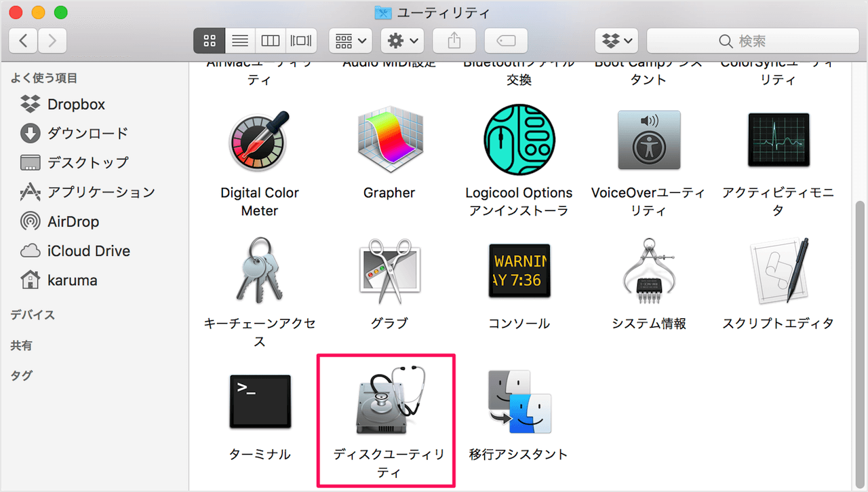The width and height of the screenshot is (868, 492).
Task: Select Dropbox in the sidebar
Action: coord(76,105)
